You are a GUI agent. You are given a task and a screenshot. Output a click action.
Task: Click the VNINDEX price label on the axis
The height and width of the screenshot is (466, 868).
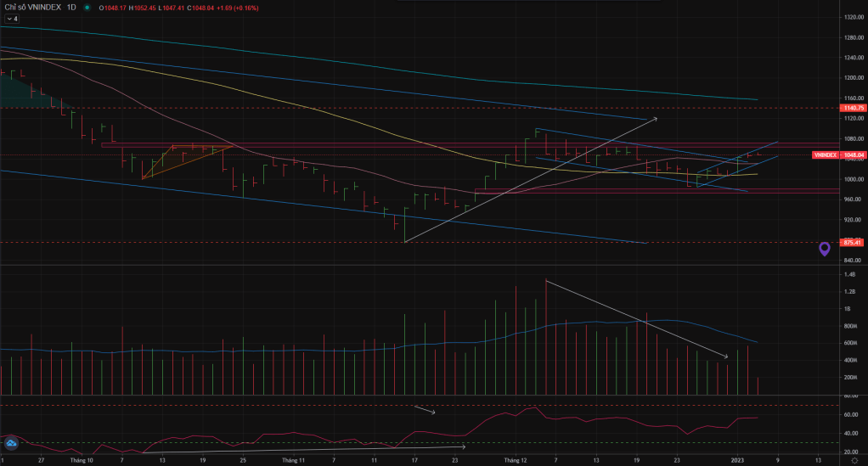(x=826, y=155)
